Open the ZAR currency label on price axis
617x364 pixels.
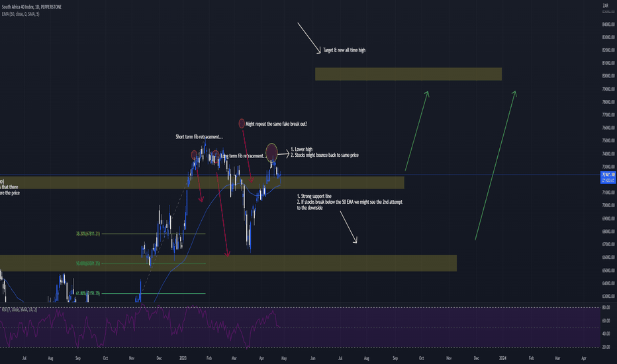(606, 6)
